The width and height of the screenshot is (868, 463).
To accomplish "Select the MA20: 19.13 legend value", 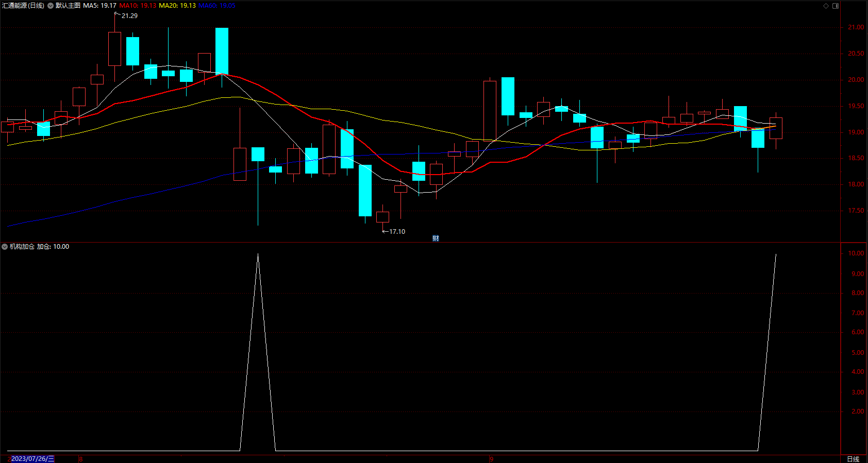I will (x=177, y=6).
